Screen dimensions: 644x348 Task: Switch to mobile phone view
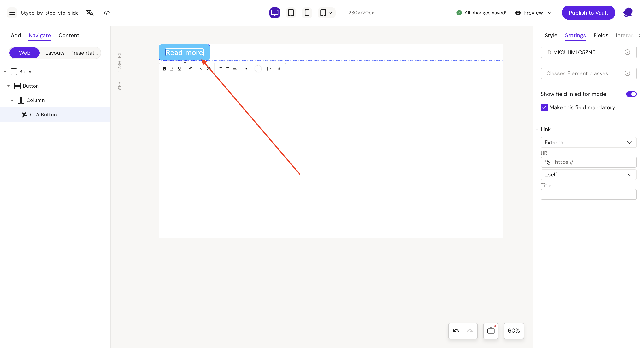click(307, 13)
